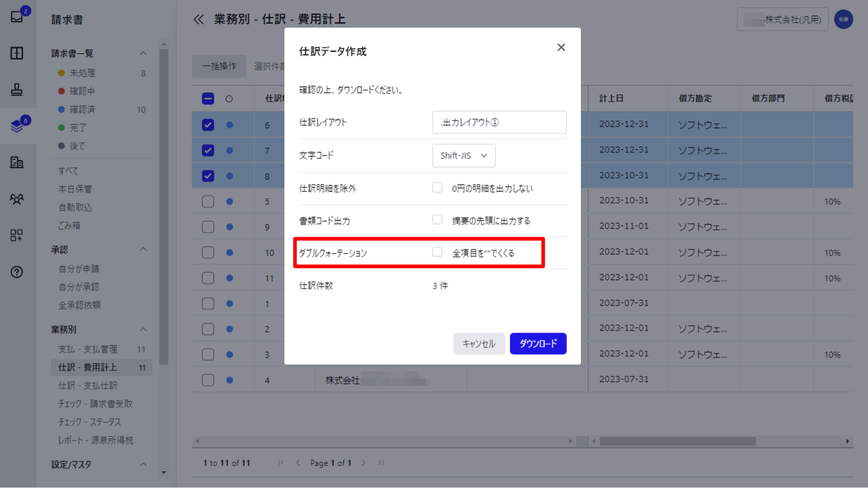Open the company building icon in sidebar
The image size is (868, 488).
click(17, 162)
